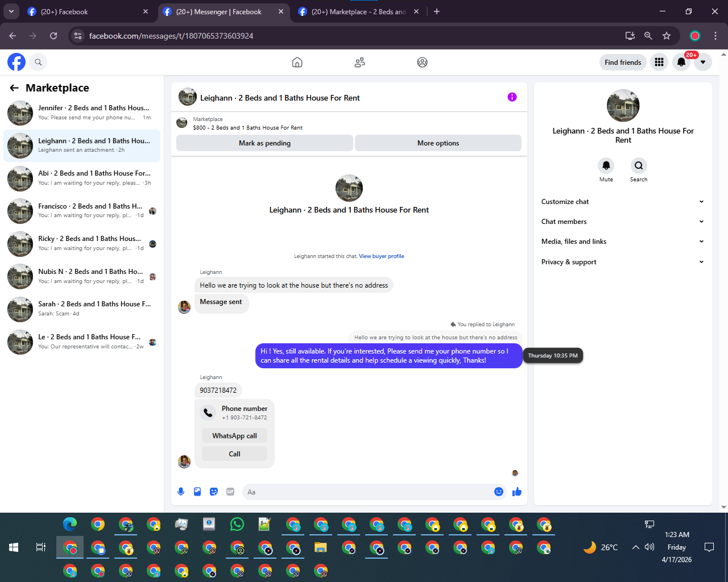Open the Windows Start menu
Viewport: 728px width, 582px height.
[14, 547]
